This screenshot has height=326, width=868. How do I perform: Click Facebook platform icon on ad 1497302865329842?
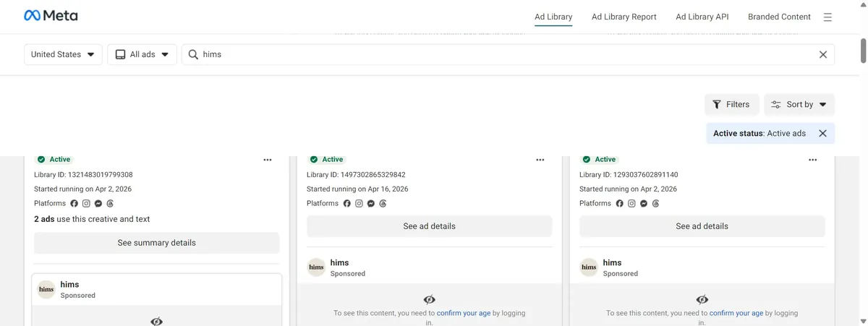click(x=347, y=204)
